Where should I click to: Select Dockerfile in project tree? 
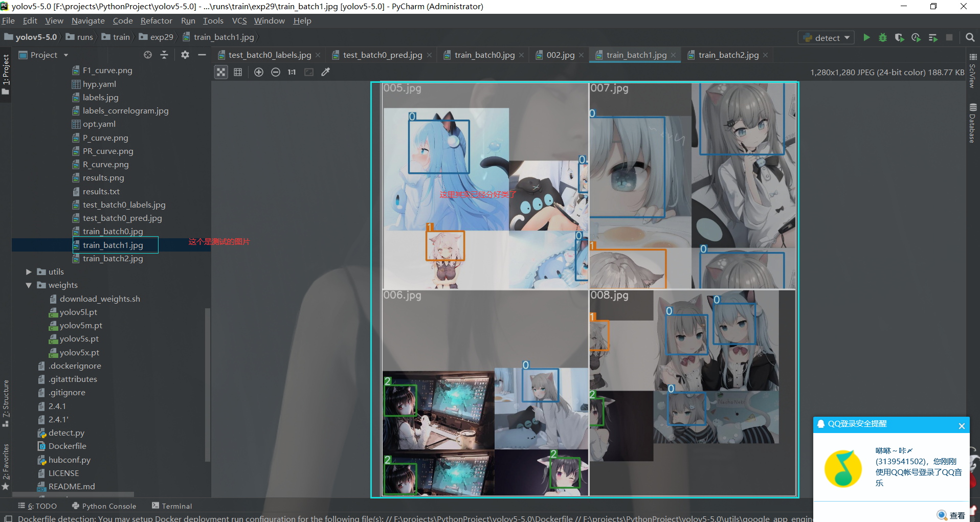pyautogui.click(x=67, y=446)
